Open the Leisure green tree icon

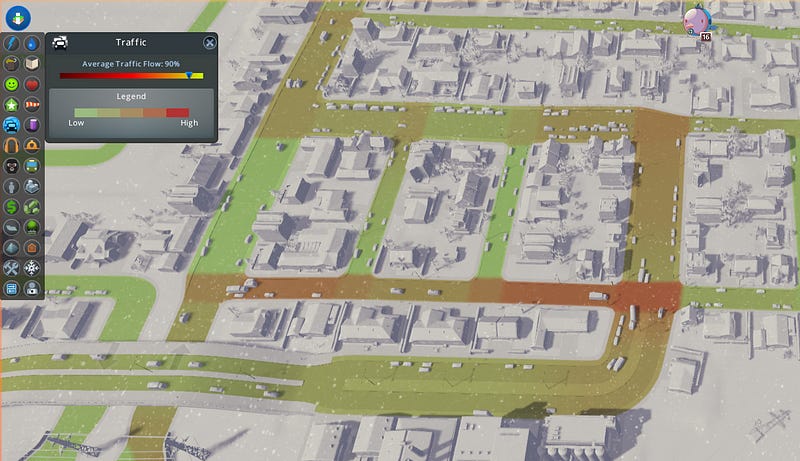[x=32, y=227]
